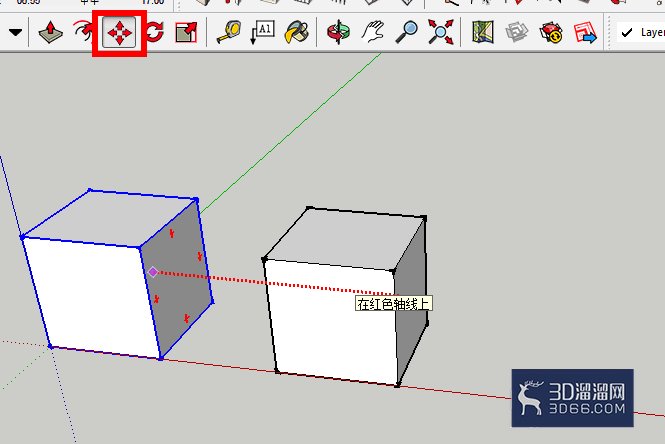Click the Zoom Extents icon

point(441,32)
